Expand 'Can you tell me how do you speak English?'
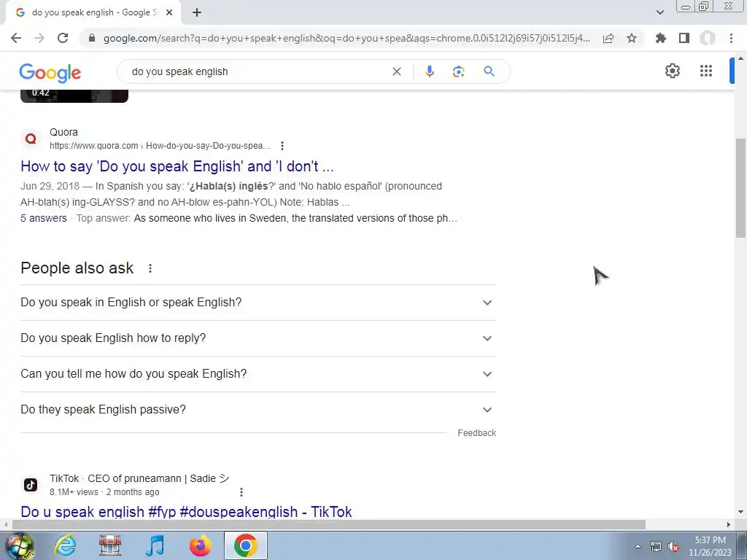 coord(258,374)
